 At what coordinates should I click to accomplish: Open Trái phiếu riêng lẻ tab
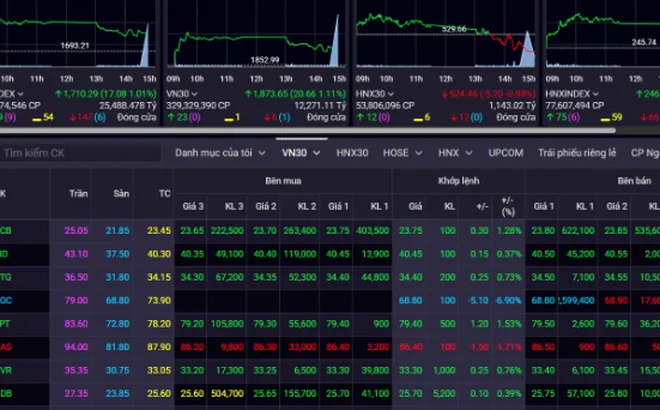coord(577,152)
